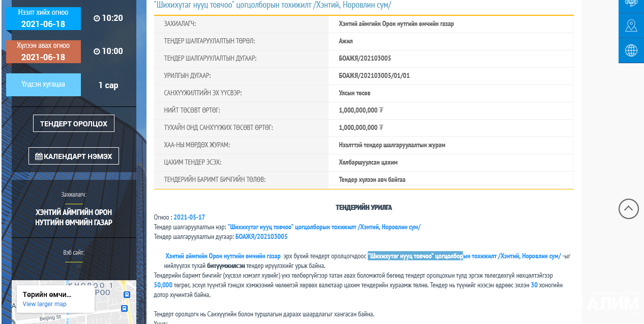Click the ХАА-НЫ МӨРДӨХ ЖУРАМ: label

point(197,145)
